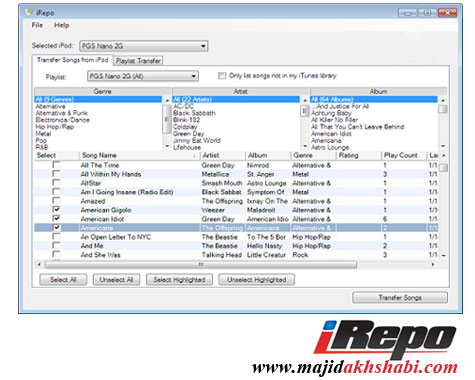Check the All The Time song checkbox
The height and width of the screenshot is (380, 475).
pyautogui.click(x=57, y=165)
